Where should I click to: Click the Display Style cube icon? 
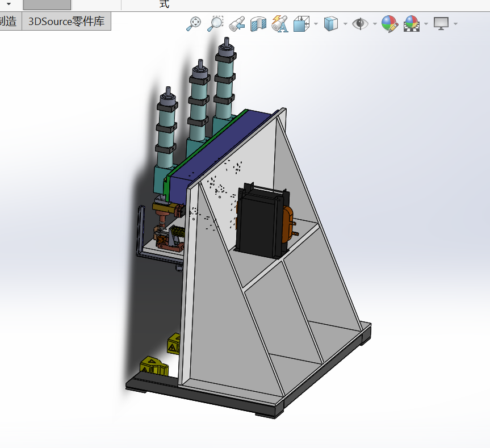tap(331, 24)
